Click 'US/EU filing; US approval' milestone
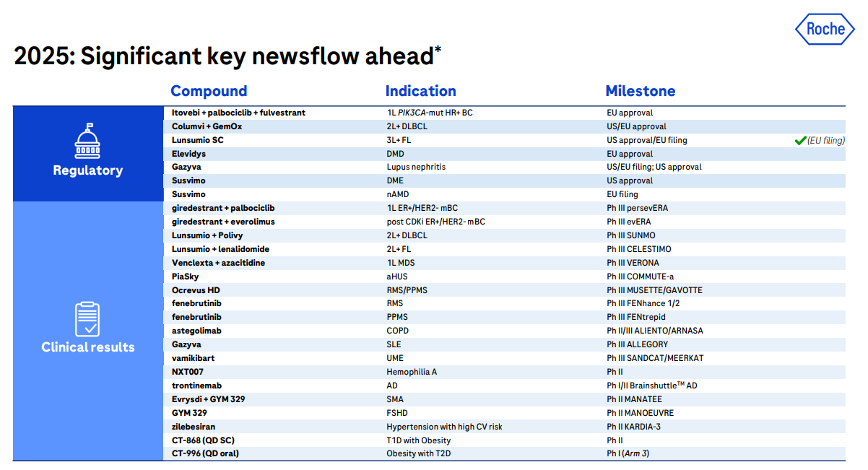868x470 pixels. tap(654, 167)
